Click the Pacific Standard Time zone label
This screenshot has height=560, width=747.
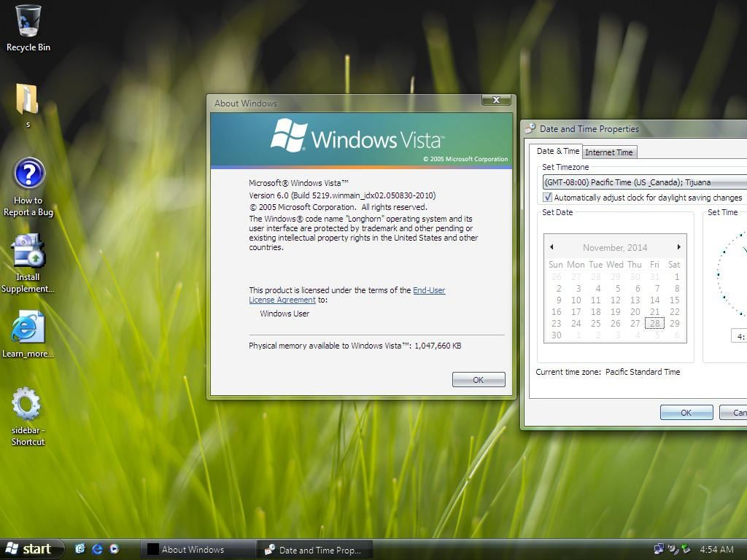tap(643, 372)
